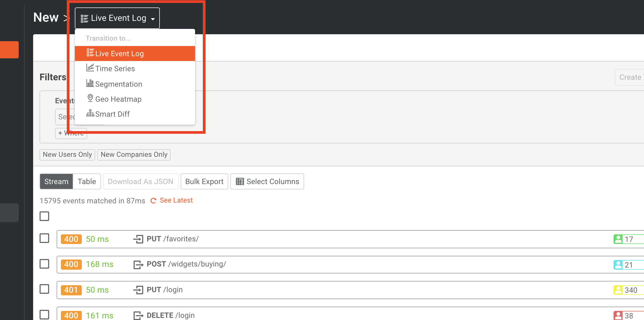
Task: Click the See Latest refresh icon
Action: tap(153, 201)
